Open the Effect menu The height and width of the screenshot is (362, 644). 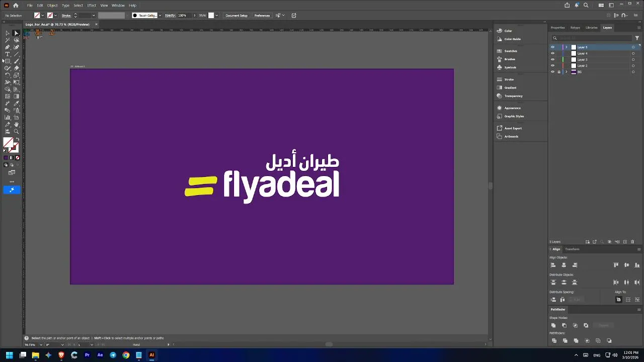tap(92, 6)
